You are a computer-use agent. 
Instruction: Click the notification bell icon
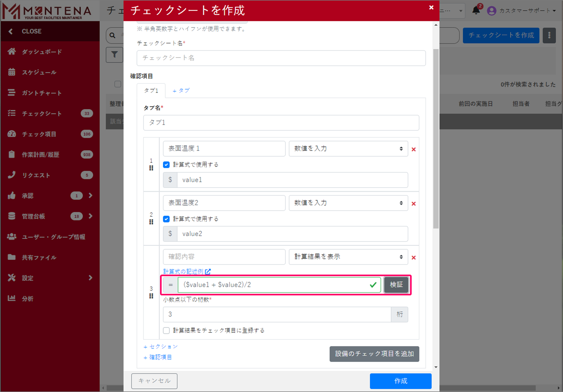tap(476, 11)
